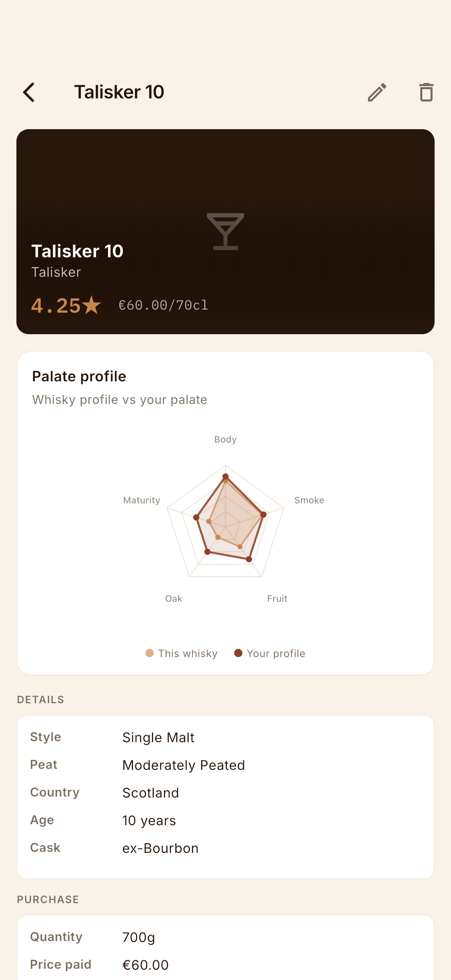
Task: Delete whisky using trash icon
Action: [x=426, y=93]
